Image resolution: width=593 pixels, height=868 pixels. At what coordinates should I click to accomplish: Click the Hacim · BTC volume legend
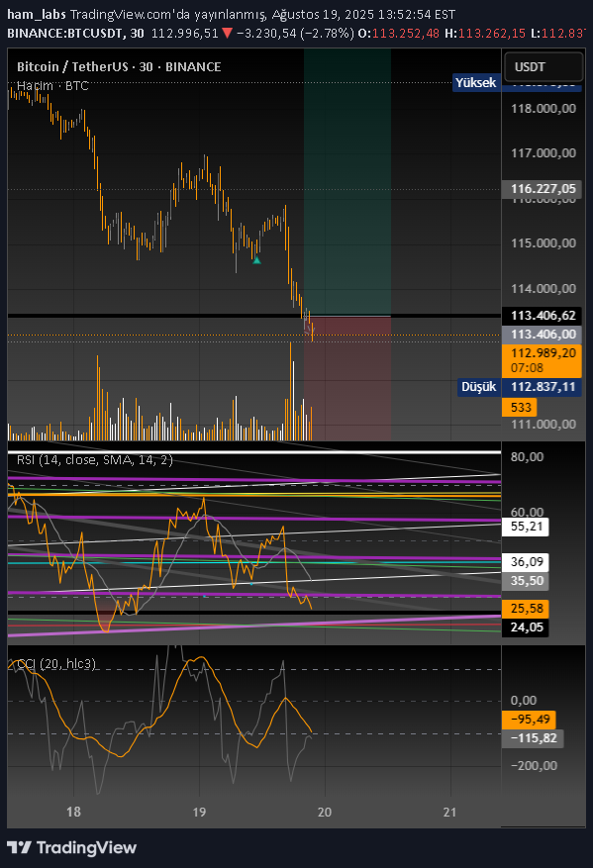tap(52, 86)
